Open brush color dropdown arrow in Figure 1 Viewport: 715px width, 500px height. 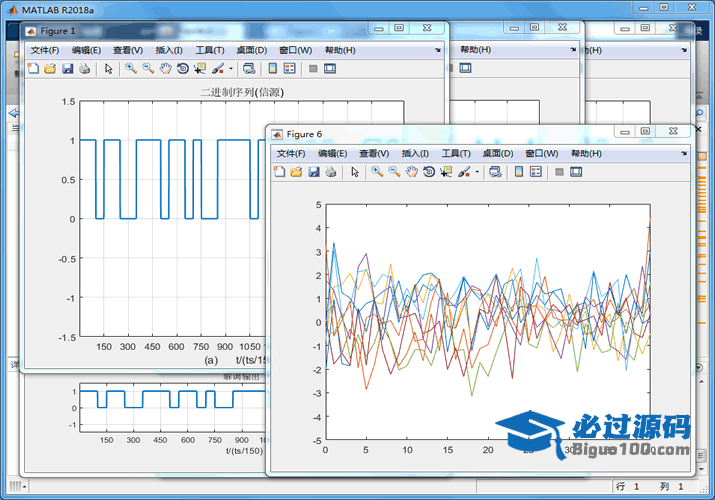click(231, 69)
